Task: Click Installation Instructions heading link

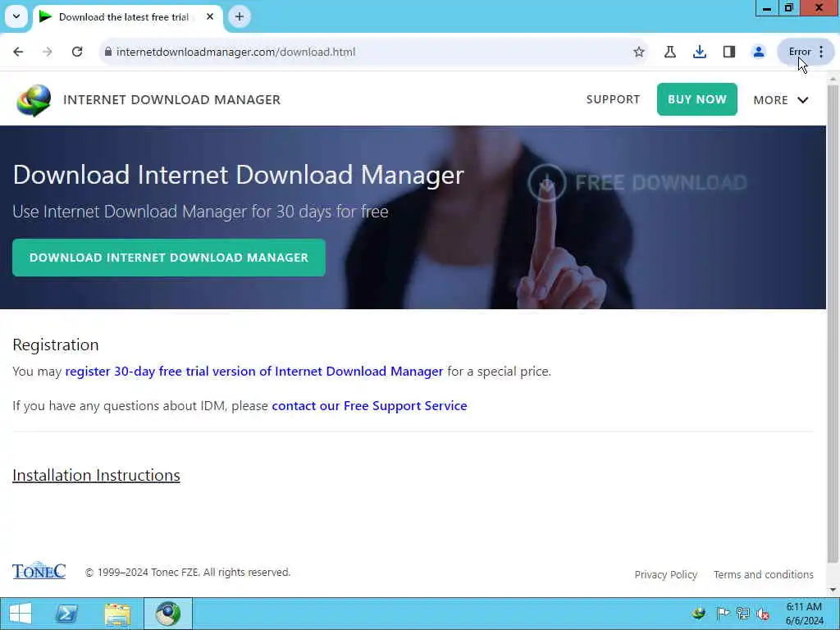Action: [x=96, y=475]
